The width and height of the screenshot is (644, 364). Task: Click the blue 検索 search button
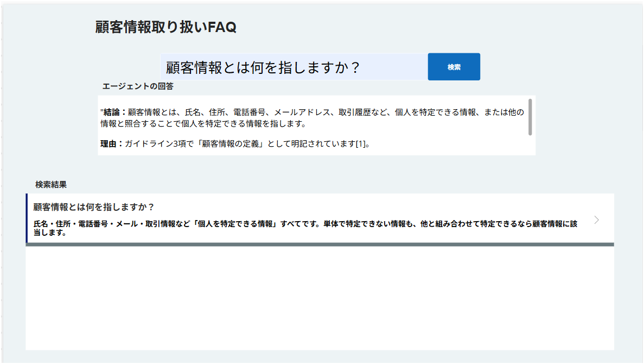454,67
